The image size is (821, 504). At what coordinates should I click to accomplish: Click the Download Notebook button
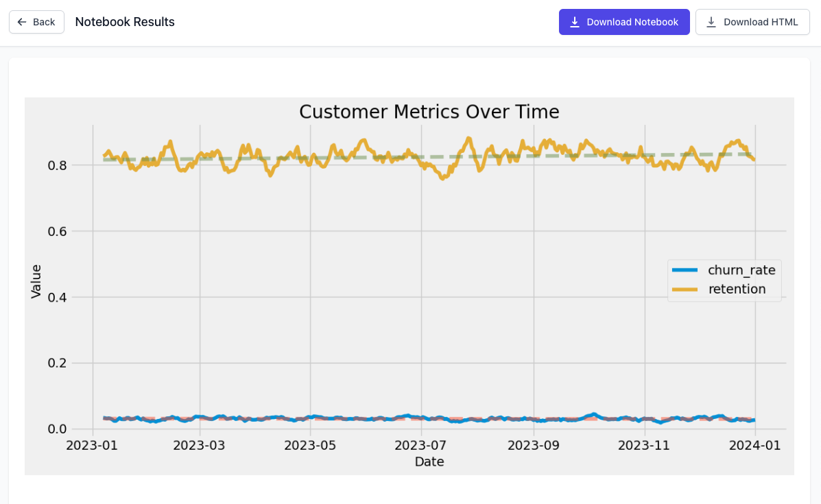[x=624, y=21]
